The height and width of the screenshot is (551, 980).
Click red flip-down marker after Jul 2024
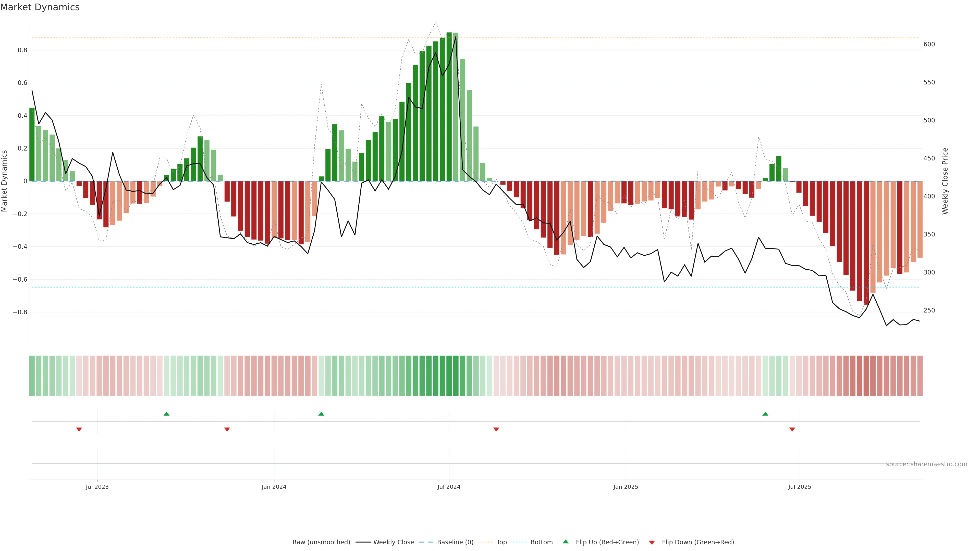(496, 429)
